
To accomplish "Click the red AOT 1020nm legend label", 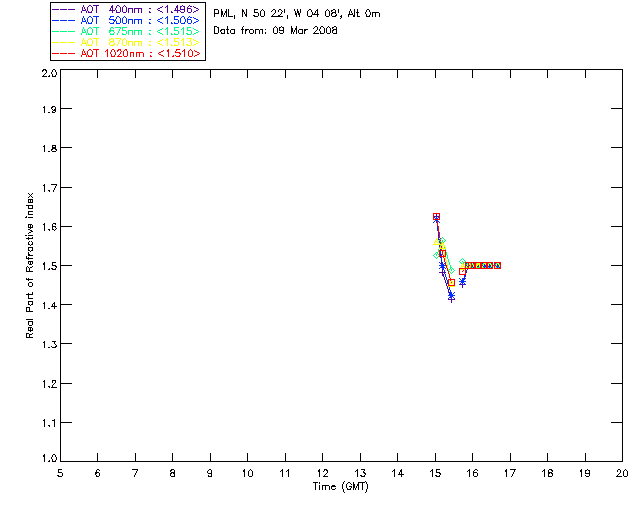I will pyautogui.click(x=140, y=53).
